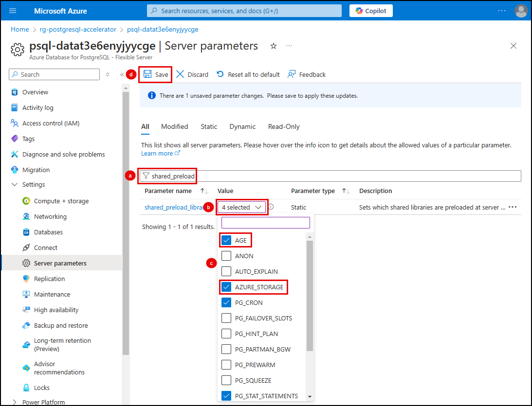Collapse the left navigation with double chevron
This screenshot has height=406, width=532.
coord(122,74)
